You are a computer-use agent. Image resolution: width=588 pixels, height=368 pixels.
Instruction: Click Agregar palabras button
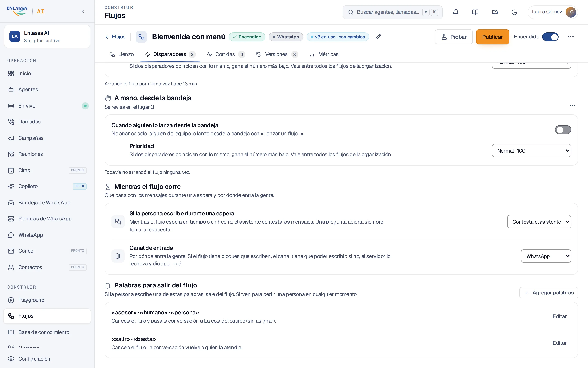pos(549,293)
